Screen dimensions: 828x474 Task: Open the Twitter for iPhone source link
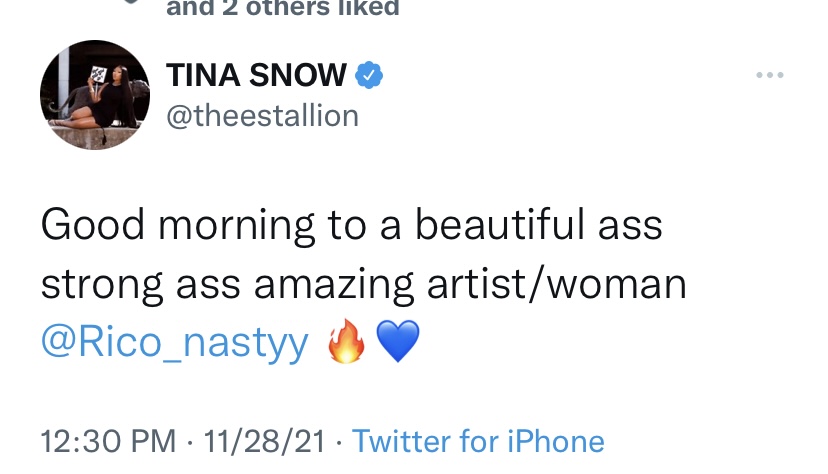(x=478, y=441)
